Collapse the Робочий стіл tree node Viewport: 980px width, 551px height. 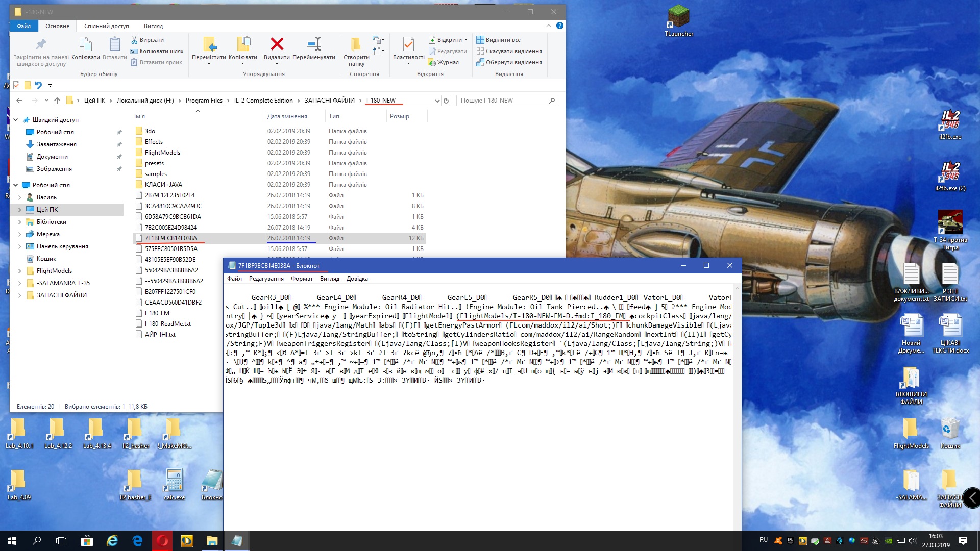click(16, 185)
